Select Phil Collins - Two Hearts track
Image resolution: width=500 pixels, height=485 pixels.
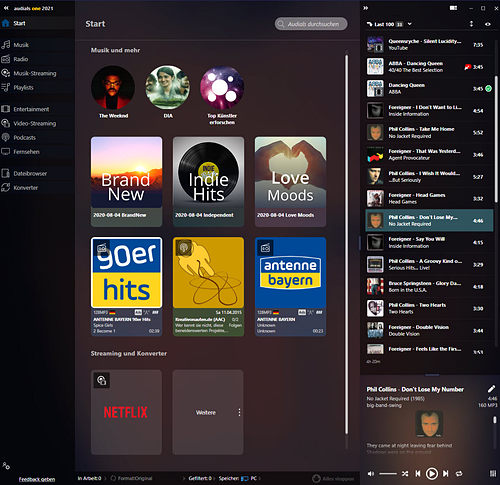(429, 309)
